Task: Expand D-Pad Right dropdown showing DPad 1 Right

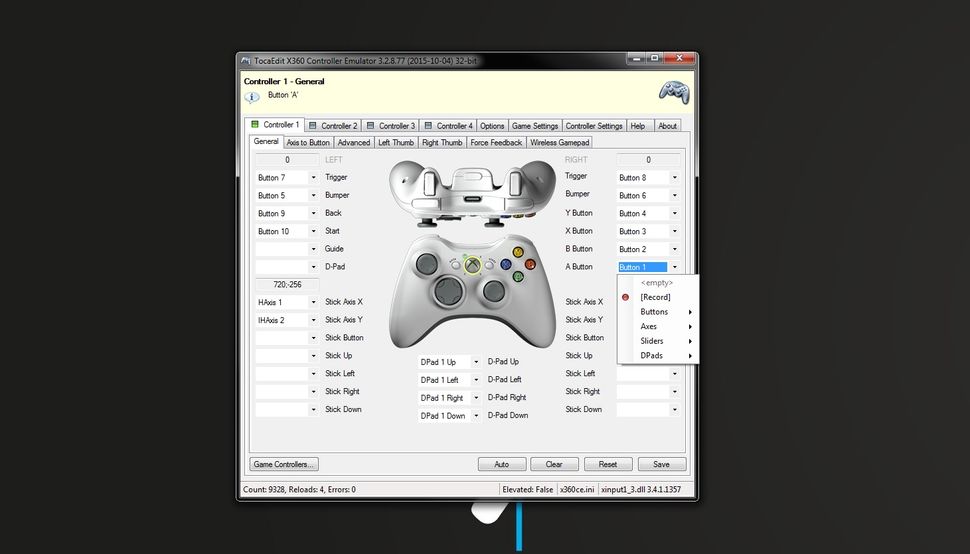Action: point(476,398)
